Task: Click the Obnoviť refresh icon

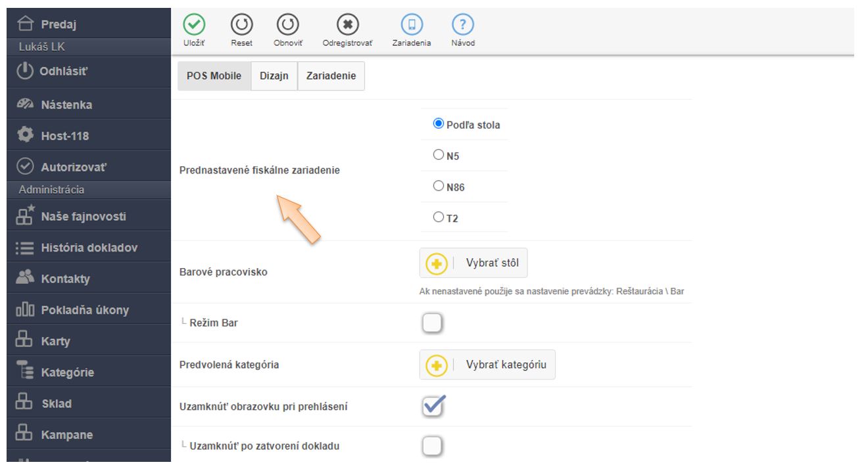Action: tap(287, 26)
